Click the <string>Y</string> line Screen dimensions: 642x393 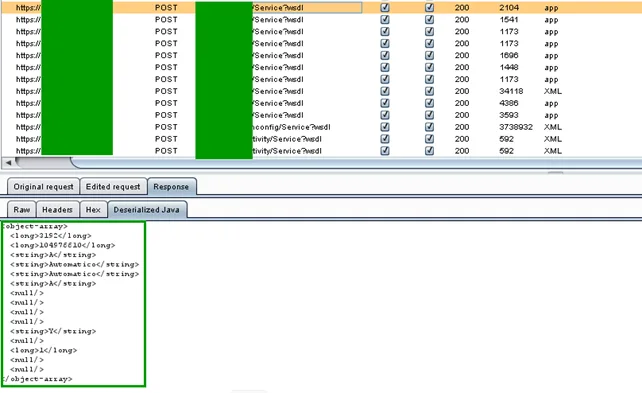[x=53, y=331]
